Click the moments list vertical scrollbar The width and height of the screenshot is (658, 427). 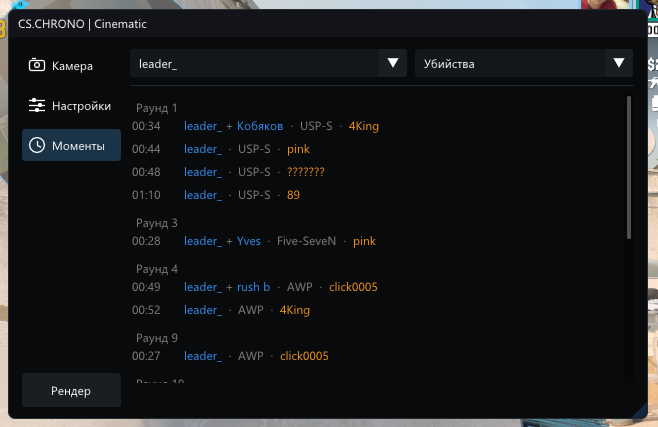pyautogui.click(x=629, y=168)
